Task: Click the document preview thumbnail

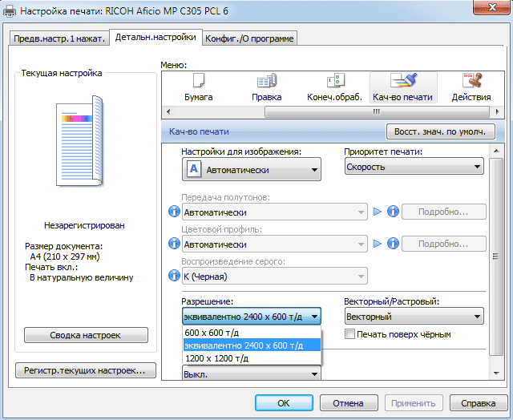Action: [x=80, y=141]
